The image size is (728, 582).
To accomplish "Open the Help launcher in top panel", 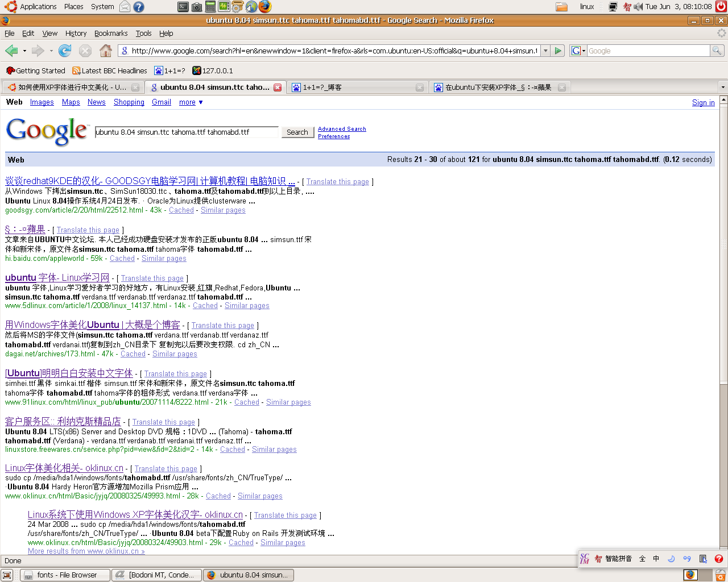I will (138, 7).
